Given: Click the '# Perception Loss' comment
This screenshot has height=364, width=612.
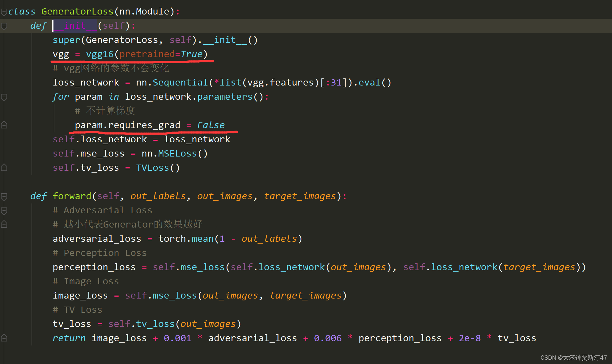Looking at the screenshot, I should pos(100,253).
